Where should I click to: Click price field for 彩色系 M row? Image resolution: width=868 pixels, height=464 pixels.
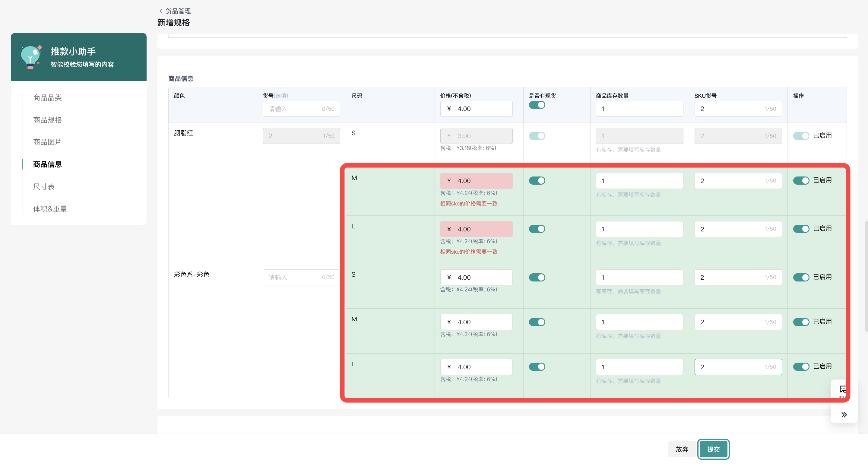point(476,322)
